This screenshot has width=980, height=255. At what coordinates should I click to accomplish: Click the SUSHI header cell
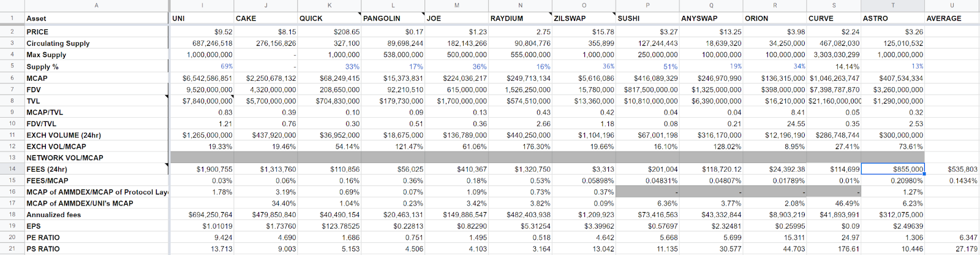pos(647,18)
